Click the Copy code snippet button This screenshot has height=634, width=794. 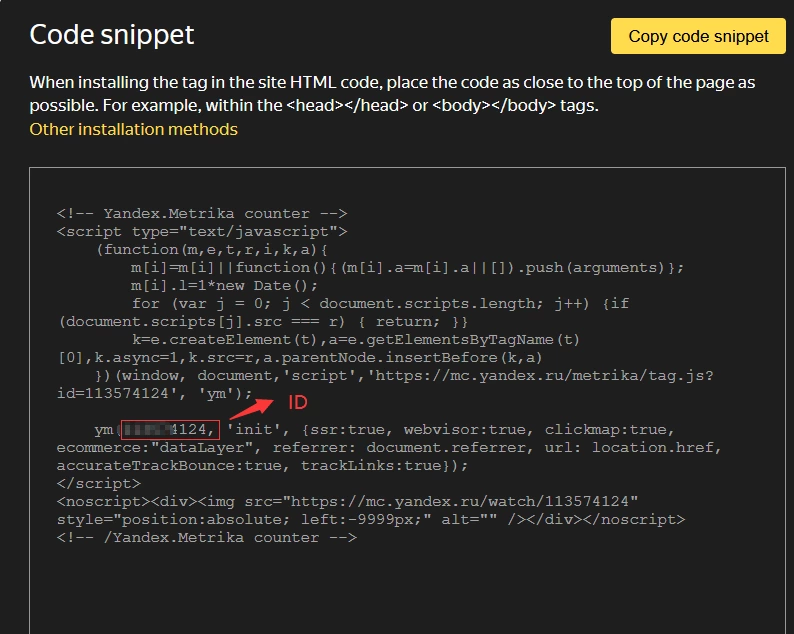pos(698,36)
